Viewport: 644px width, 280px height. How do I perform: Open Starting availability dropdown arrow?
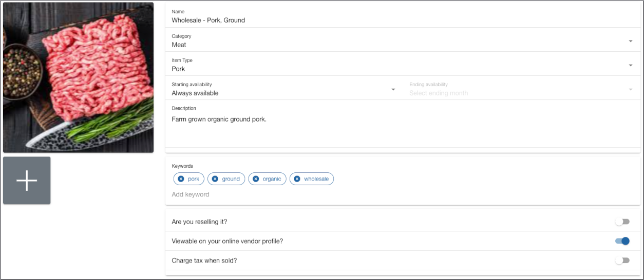coord(393,89)
